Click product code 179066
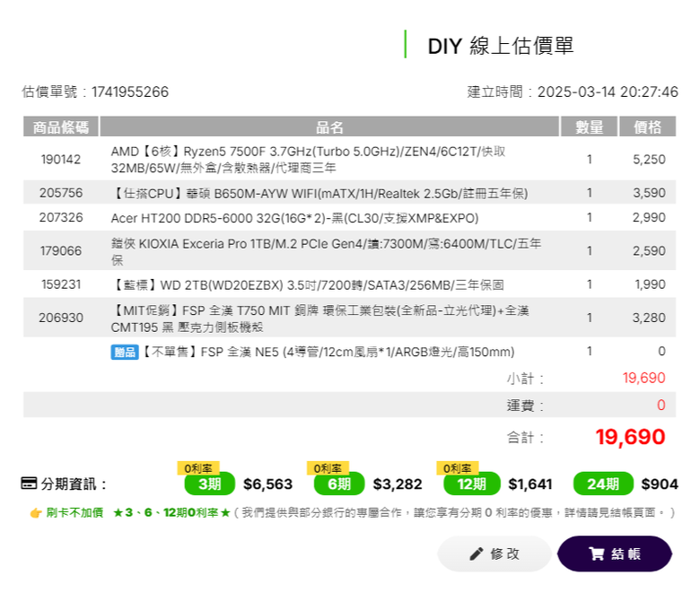Image resolution: width=700 pixels, height=593 pixels. click(61, 251)
